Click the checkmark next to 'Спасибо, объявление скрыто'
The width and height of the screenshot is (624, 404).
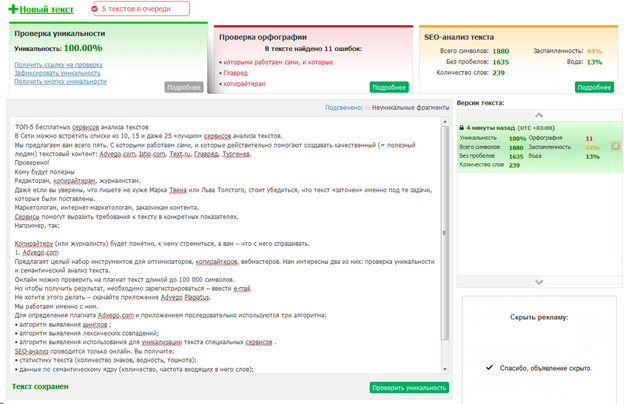[489, 367]
